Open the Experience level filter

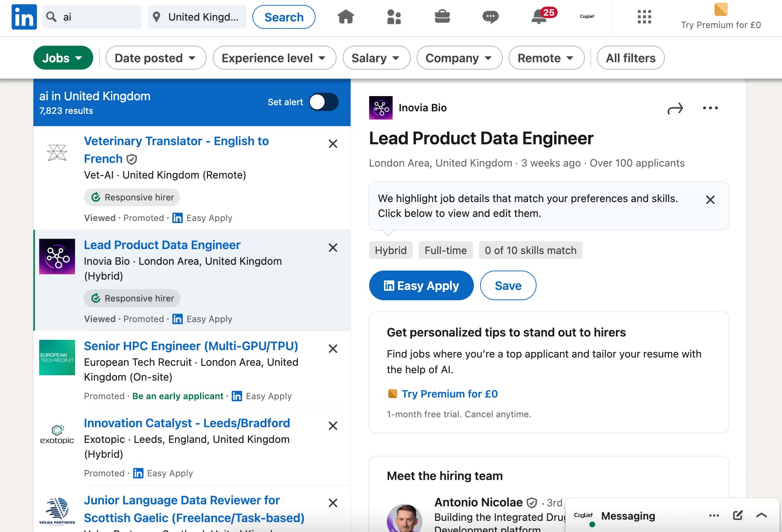274,58
